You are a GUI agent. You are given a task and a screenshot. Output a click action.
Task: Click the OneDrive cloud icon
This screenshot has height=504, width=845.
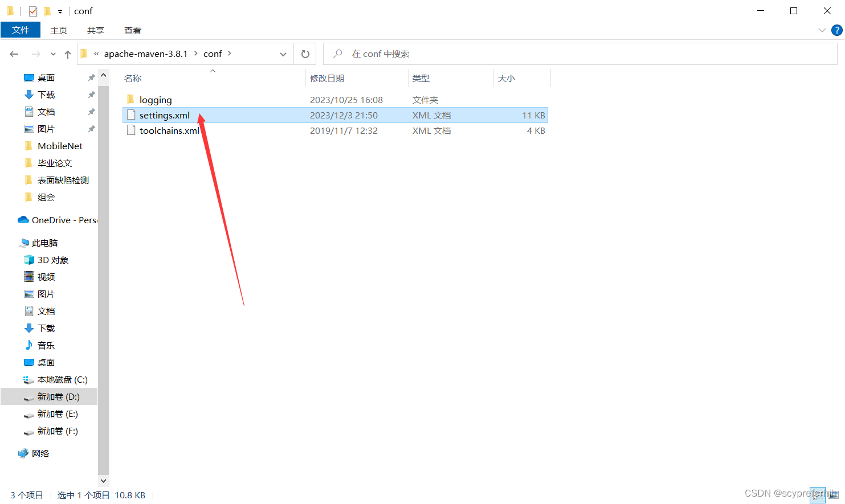point(23,220)
